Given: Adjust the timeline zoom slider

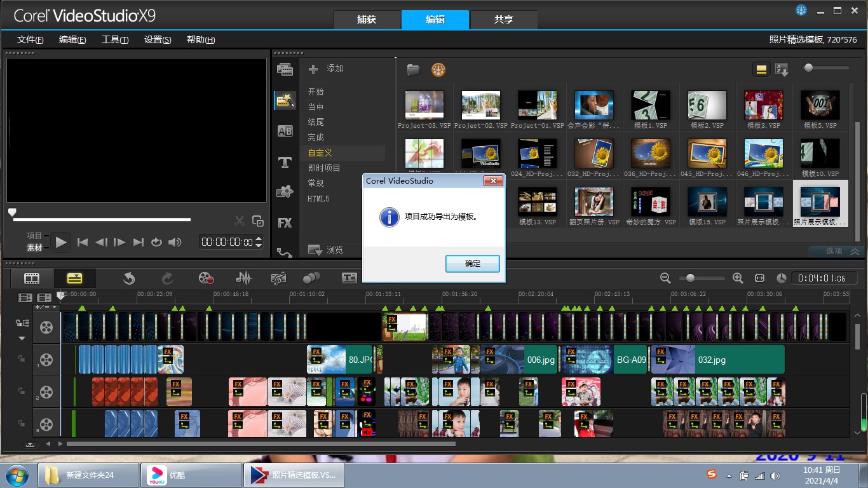Looking at the screenshot, I should click(x=690, y=278).
